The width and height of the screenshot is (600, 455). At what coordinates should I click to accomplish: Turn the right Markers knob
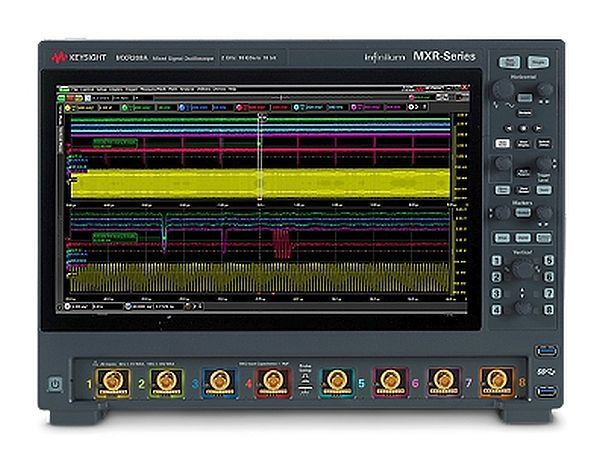coord(543,212)
